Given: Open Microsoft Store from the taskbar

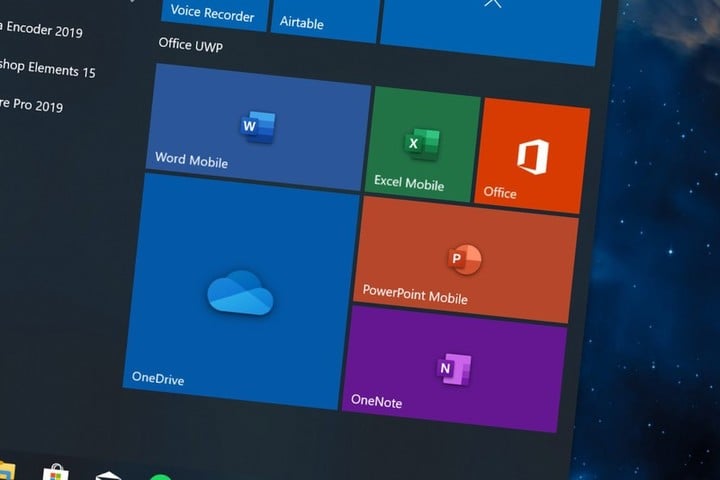Looking at the screenshot, I should point(55,473).
